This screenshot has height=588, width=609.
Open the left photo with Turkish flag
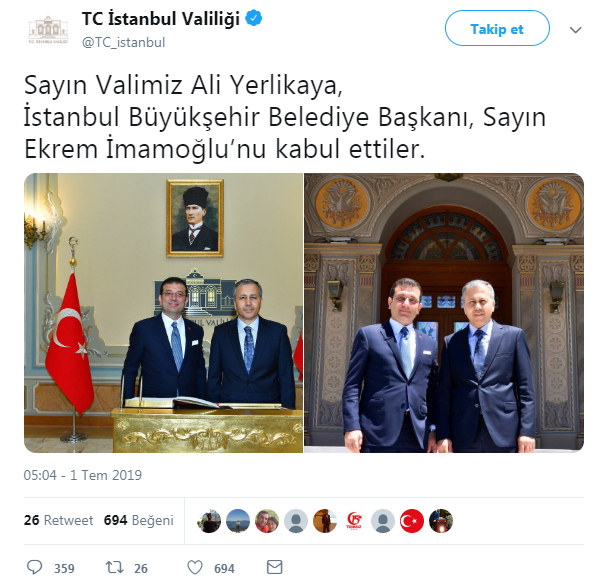click(164, 313)
